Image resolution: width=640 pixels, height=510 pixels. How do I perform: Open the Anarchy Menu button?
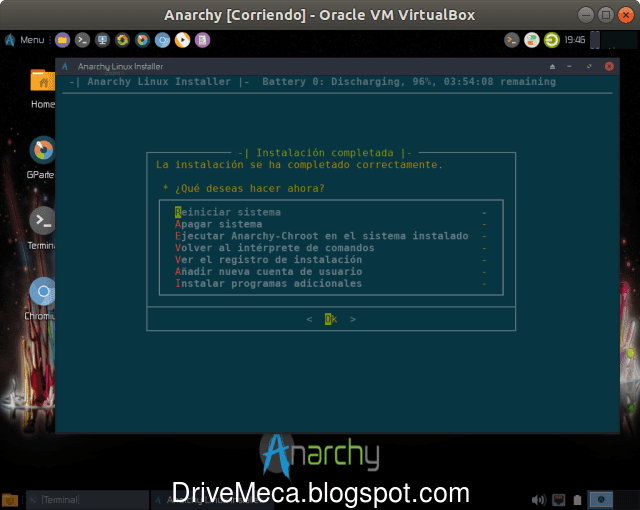(24, 40)
